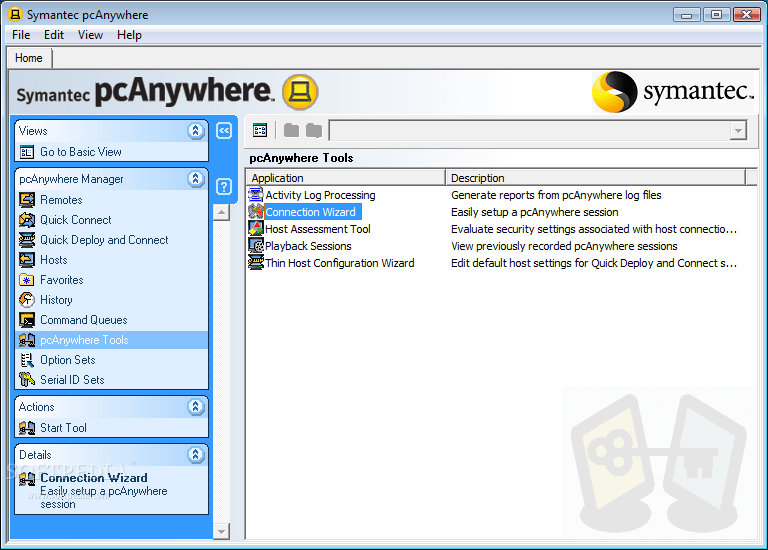
Task: Click the Favorites folder icon
Action: coord(26,280)
